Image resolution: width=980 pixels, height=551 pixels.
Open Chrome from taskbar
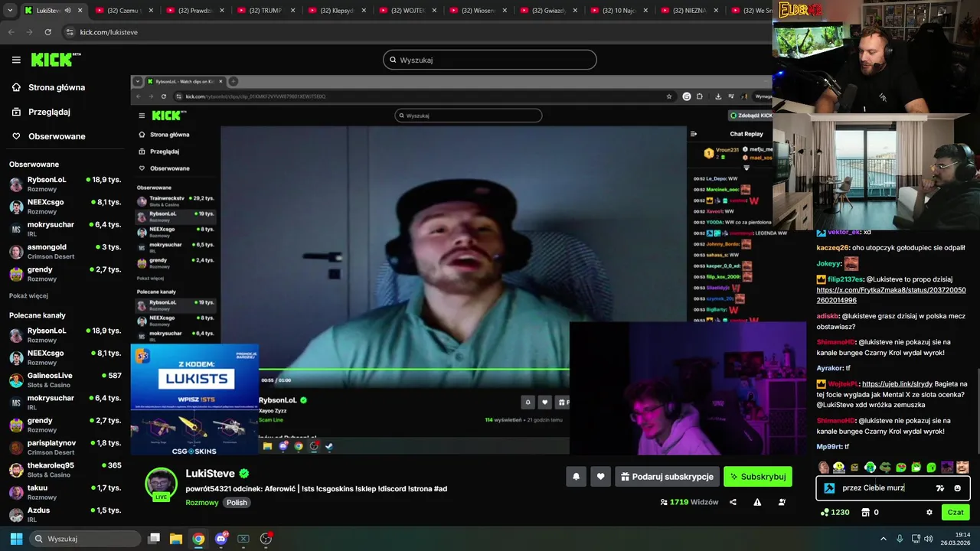[198, 539]
